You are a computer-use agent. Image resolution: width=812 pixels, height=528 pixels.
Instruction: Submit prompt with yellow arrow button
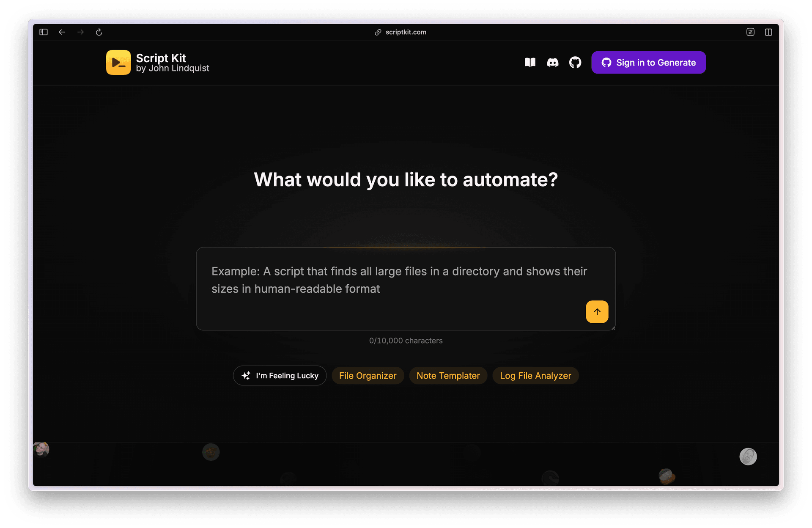tap(597, 312)
